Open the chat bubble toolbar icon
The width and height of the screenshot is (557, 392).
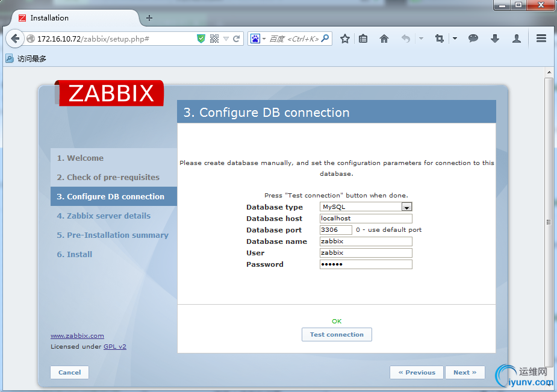(473, 39)
